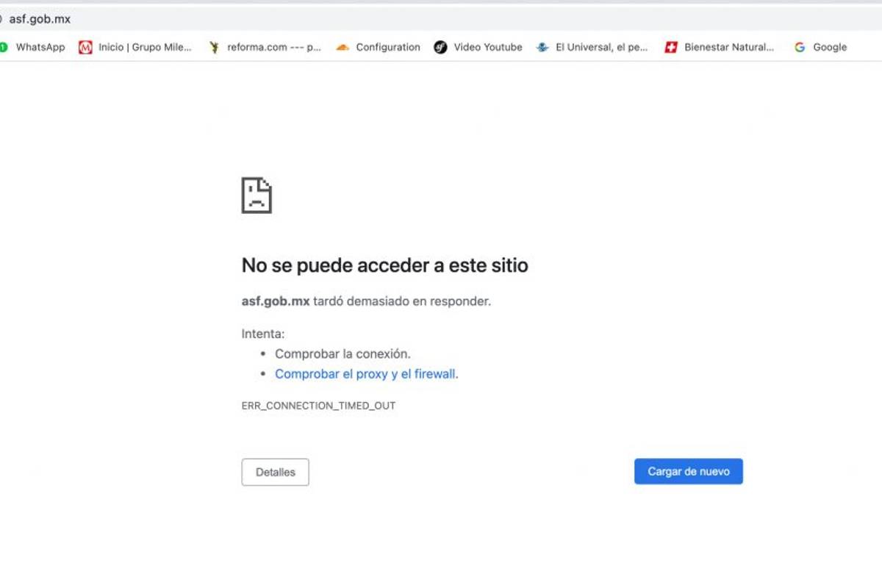The width and height of the screenshot is (882, 588).
Task: Open the Comprobar el proxy y el firewall link
Action: tap(365, 374)
